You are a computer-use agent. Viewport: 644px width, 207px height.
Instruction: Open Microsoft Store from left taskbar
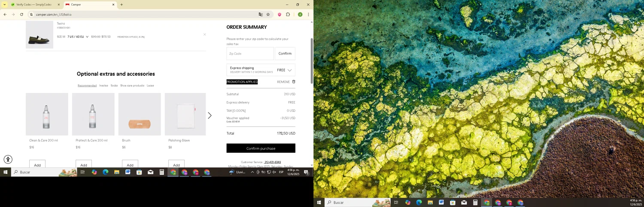[139, 172]
